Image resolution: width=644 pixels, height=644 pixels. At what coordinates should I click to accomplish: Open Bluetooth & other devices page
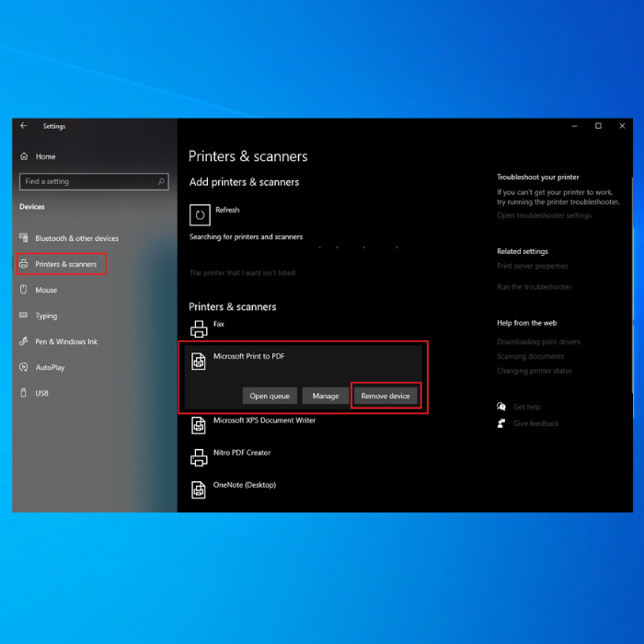coord(76,238)
